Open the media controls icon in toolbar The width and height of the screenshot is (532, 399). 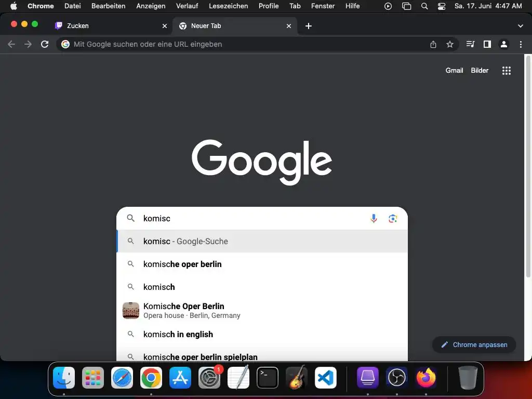pos(470,44)
